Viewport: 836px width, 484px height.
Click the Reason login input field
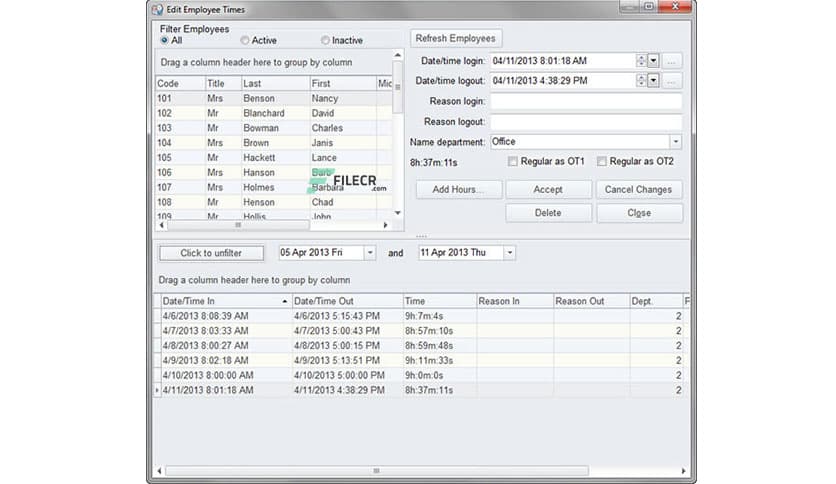(x=586, y=101)
